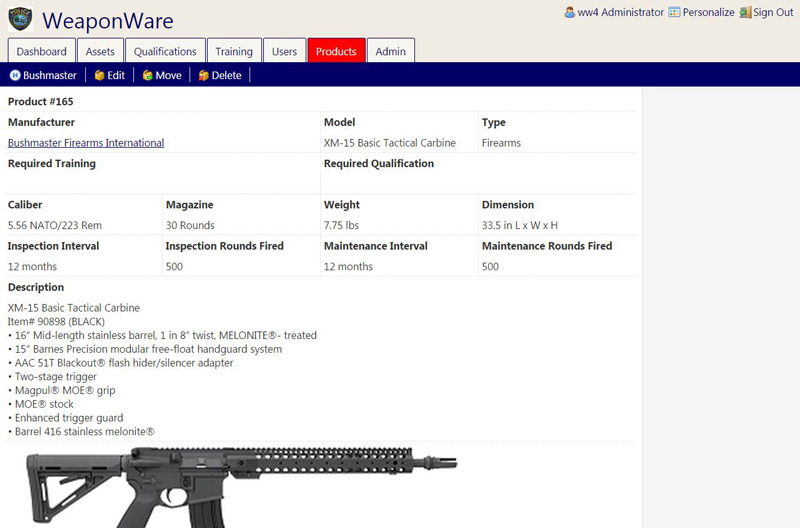Click the ww4 Administrator user icon
This screenshot has height=528, width=800.
[x=569, y=12]
